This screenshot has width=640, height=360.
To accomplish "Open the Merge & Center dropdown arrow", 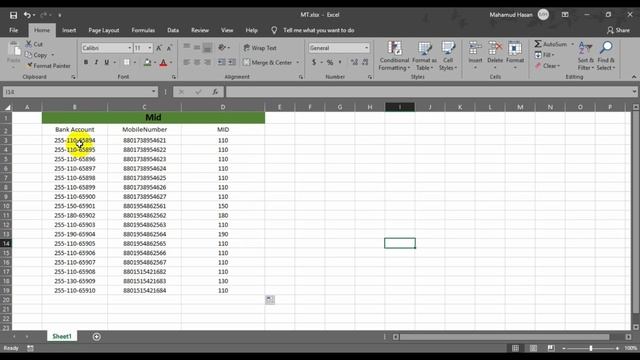I will [x=298, y=62].
